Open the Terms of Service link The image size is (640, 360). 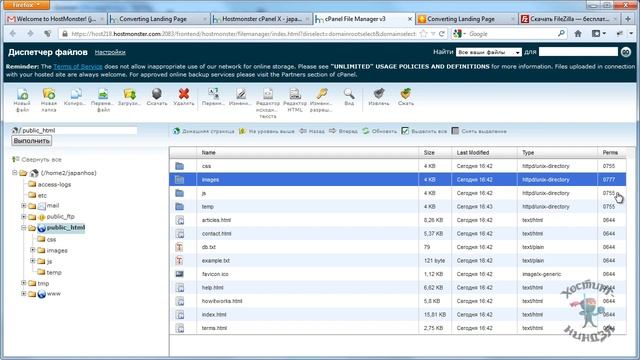pos(78,67)
